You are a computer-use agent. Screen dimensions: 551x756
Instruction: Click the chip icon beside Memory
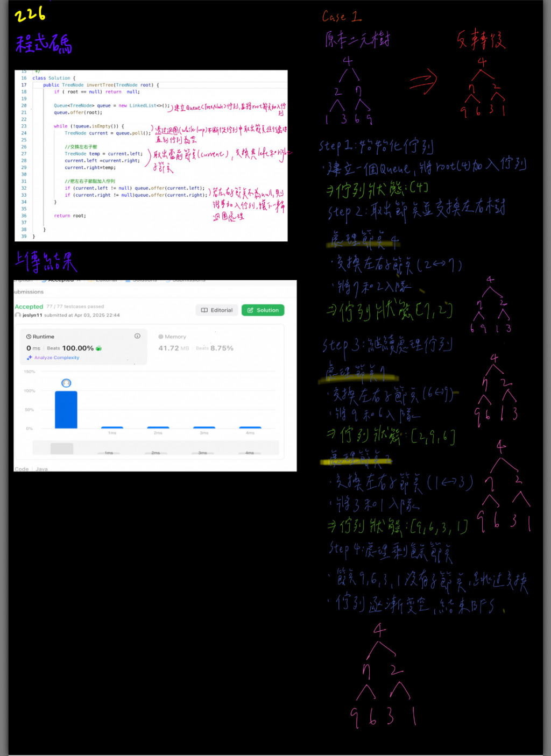(160, 337)
